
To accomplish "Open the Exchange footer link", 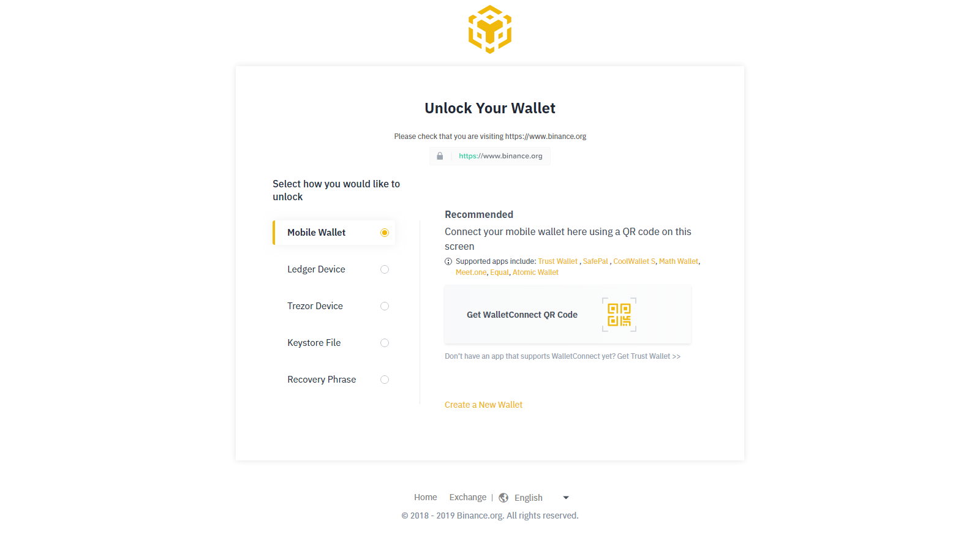I will tap(468, 497).
